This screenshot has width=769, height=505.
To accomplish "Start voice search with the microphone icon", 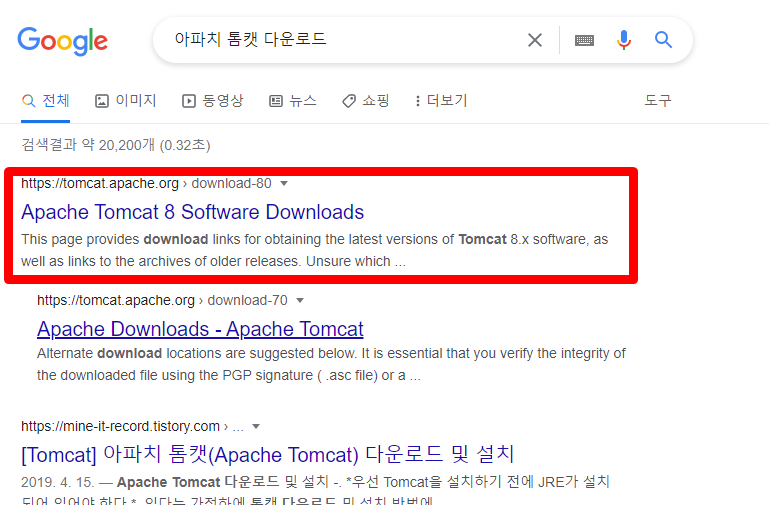I will [624, 40].
